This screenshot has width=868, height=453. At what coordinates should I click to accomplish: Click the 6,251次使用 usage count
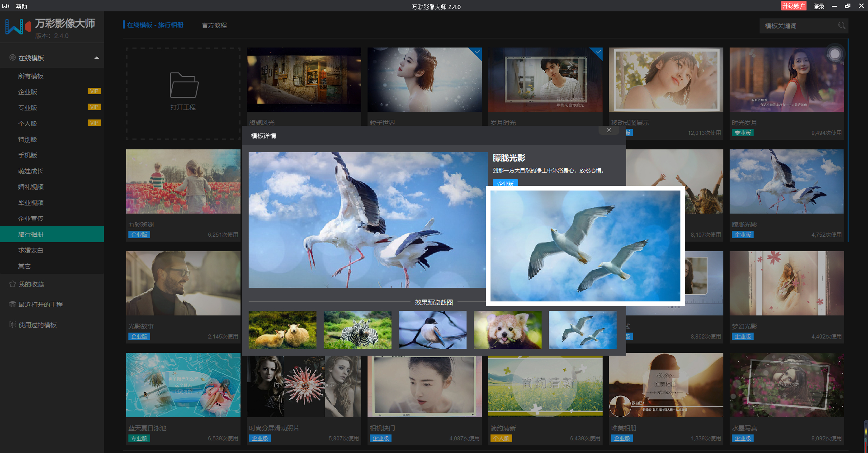[x=223, y=235]
